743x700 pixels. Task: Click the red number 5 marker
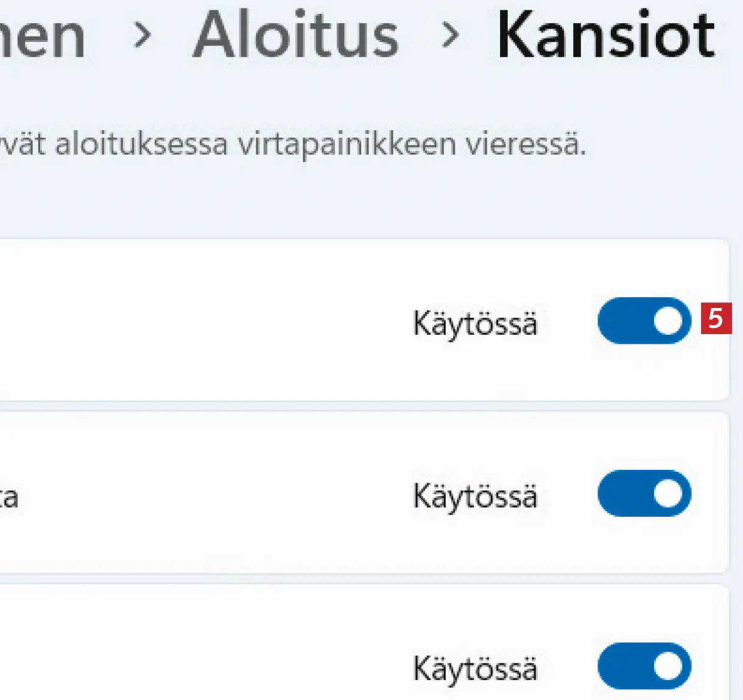pyautogui.click(x=716, y=318)
